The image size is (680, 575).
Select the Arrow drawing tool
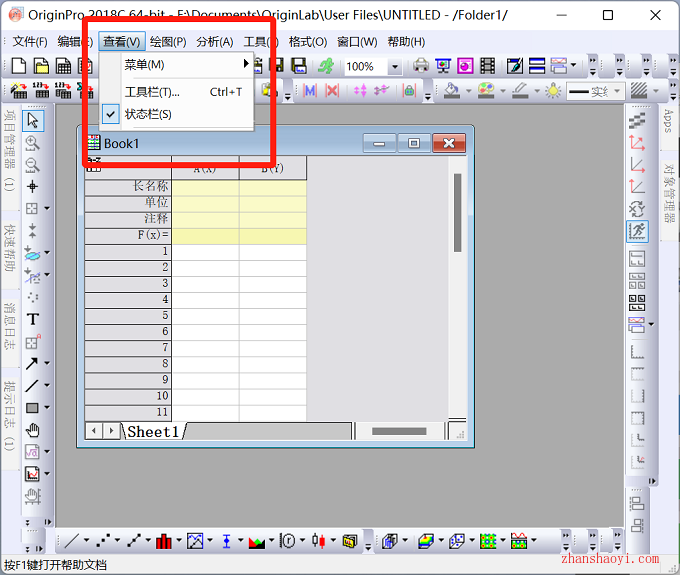coord(32,363)
